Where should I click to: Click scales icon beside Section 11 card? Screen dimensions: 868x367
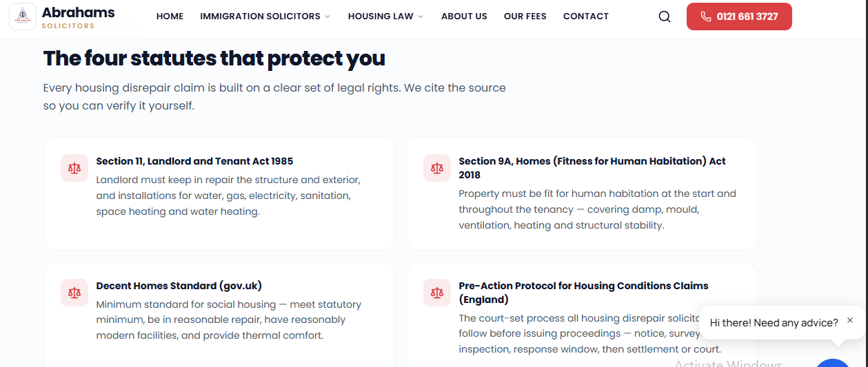(74, 167)
